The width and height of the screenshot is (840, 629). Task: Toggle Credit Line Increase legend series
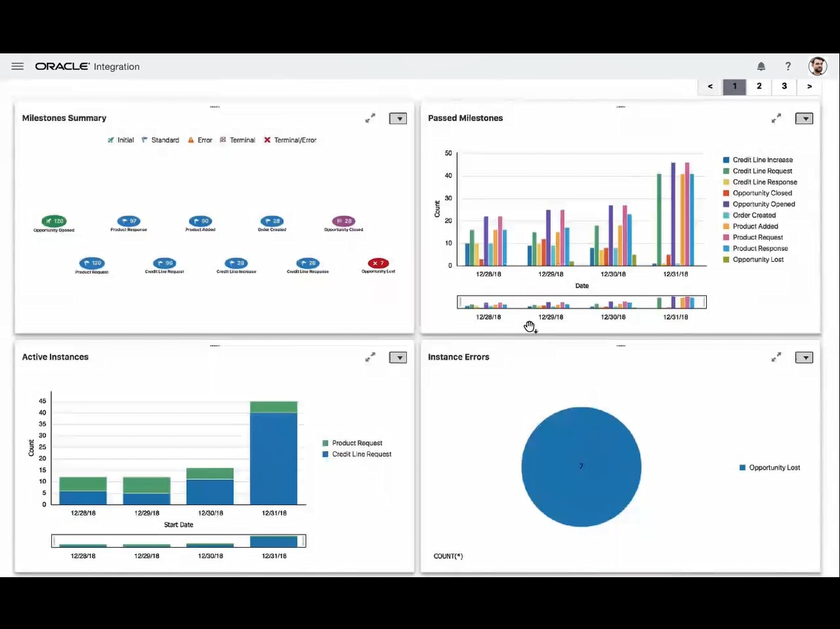(762, 160)
